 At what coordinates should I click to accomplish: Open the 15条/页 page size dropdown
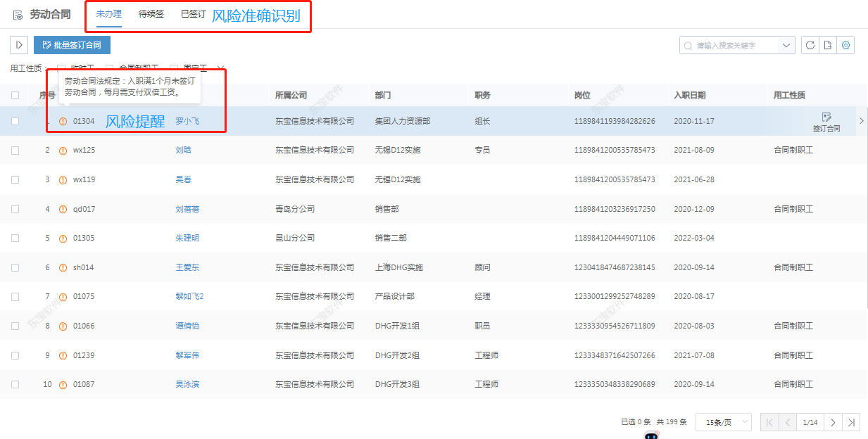click(723, 421)
